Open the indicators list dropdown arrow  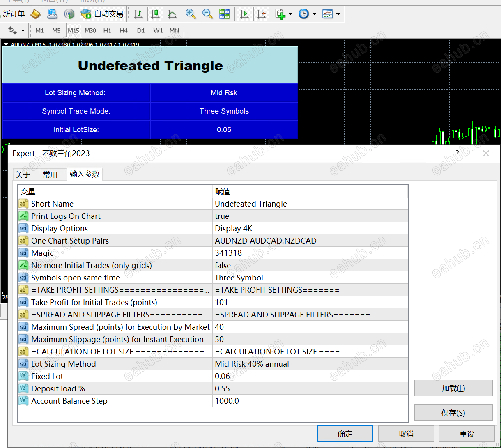[x=291, y=14]
